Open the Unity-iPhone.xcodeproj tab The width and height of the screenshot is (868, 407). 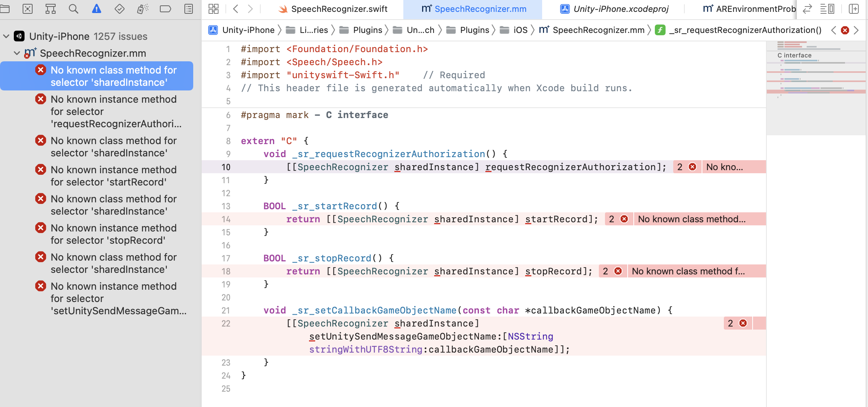615,9
